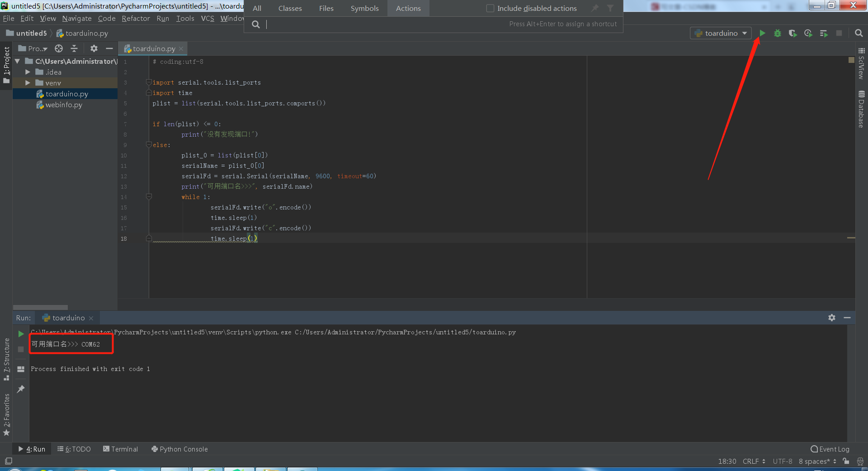Open the Event Log

point(830,449)
